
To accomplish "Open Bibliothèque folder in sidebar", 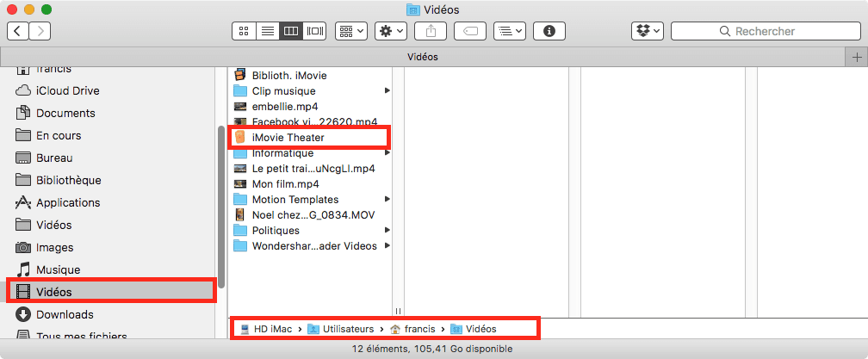I will click(59, 180).
